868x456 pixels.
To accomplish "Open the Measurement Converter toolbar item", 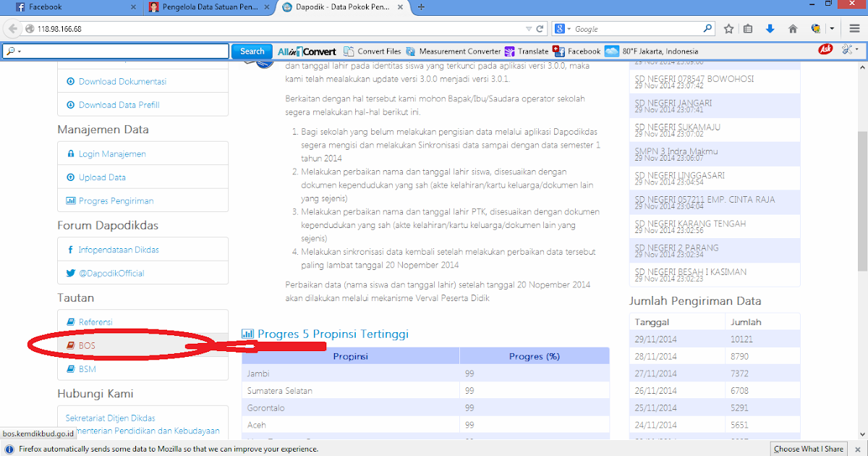I will coord(454,51).
